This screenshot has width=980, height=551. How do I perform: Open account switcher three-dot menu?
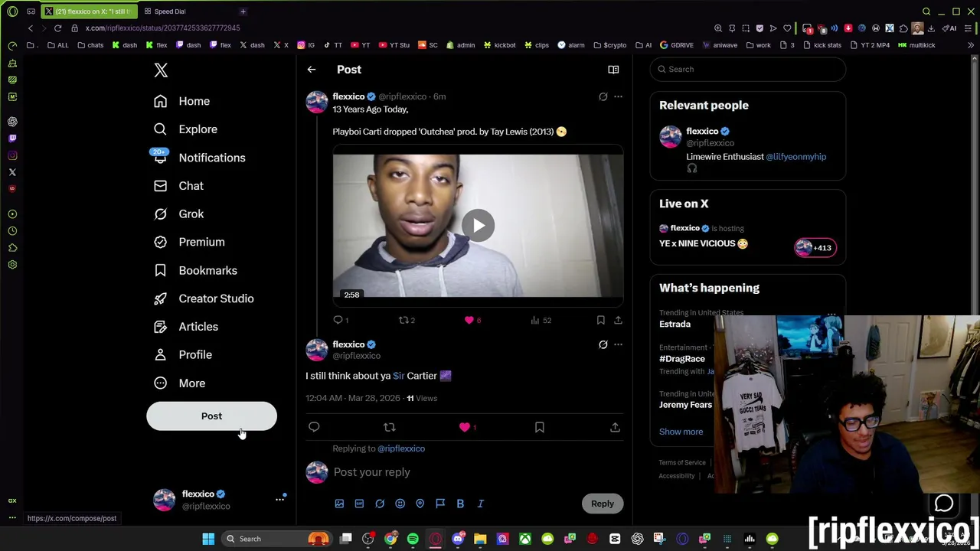[279, 500]
